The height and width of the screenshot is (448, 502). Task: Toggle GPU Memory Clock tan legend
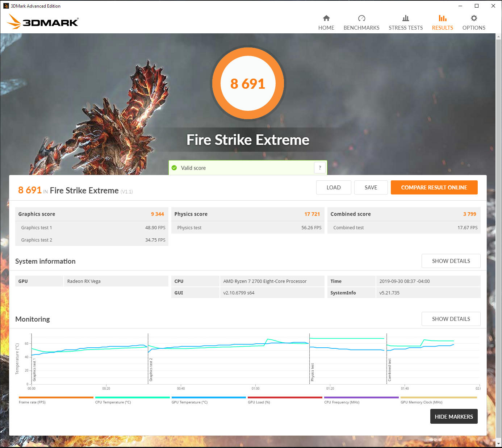point(439,400)
